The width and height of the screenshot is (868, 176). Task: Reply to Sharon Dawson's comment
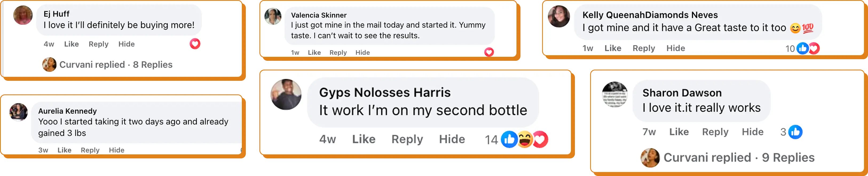pyautogui.click(x=715, y=132)
